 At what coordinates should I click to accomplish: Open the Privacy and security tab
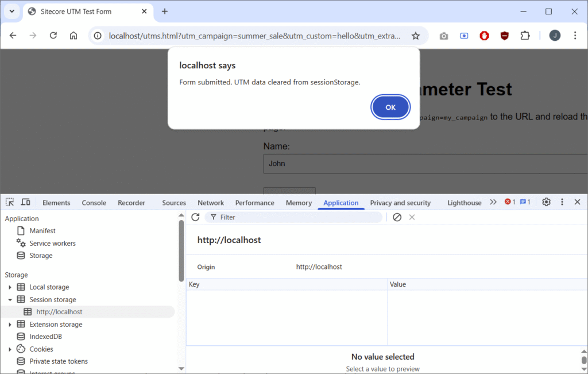tap(400, 203)
